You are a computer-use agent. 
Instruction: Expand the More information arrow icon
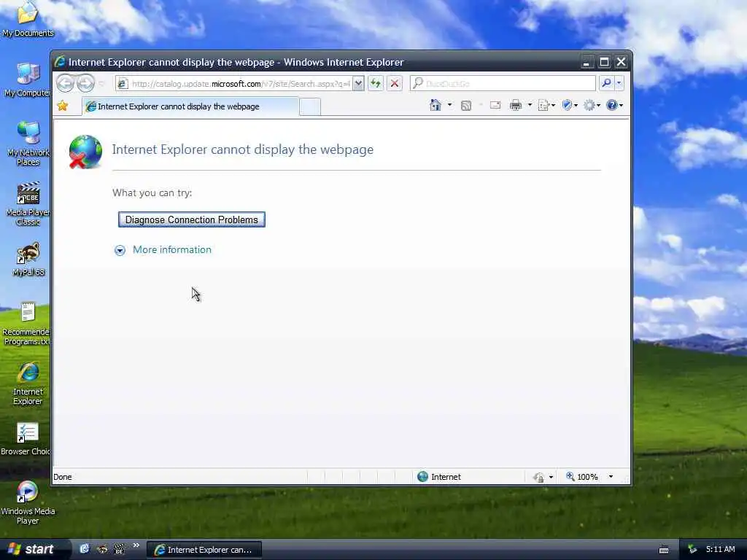click(x=120, y=251)
